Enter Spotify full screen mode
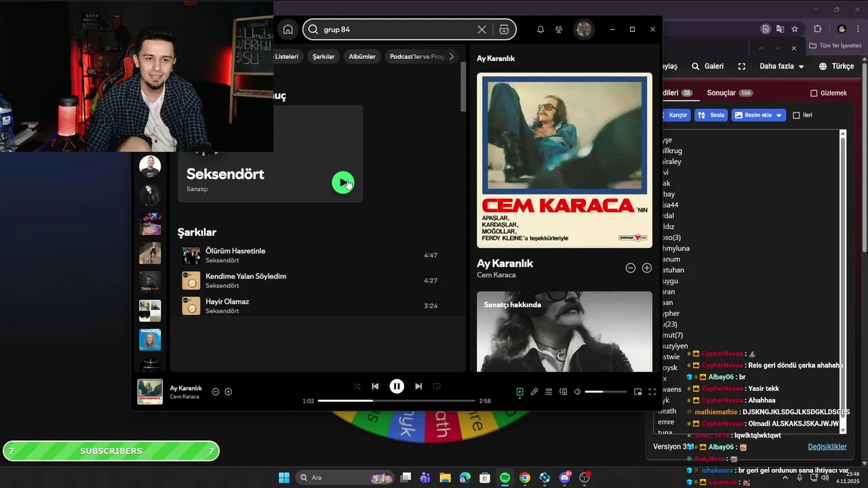The image size is (868, 488). pos(652,392)
